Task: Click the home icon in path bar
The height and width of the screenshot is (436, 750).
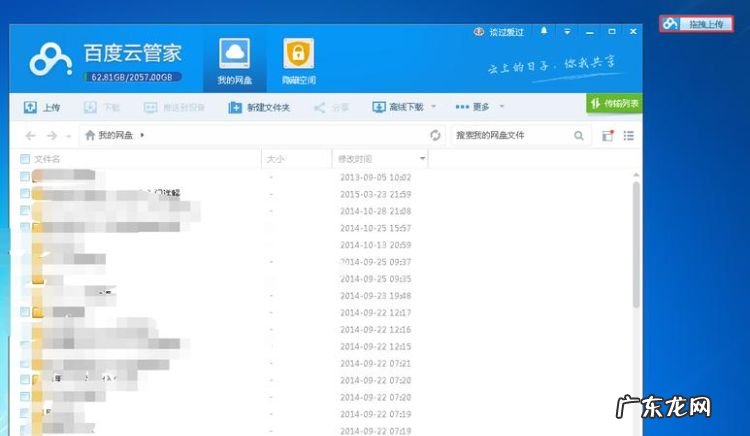Action: pyautogui.click(x=90, y=135)
